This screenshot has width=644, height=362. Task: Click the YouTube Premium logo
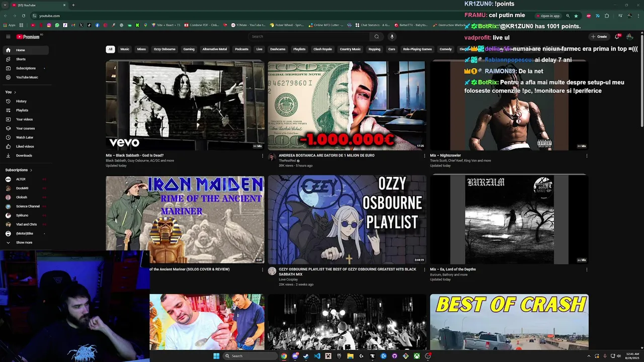coord(28,37)
